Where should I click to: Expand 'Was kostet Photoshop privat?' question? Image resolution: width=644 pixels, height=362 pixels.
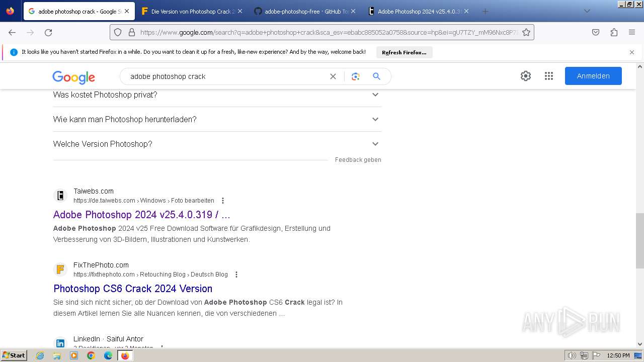click(x=217, y=95)
